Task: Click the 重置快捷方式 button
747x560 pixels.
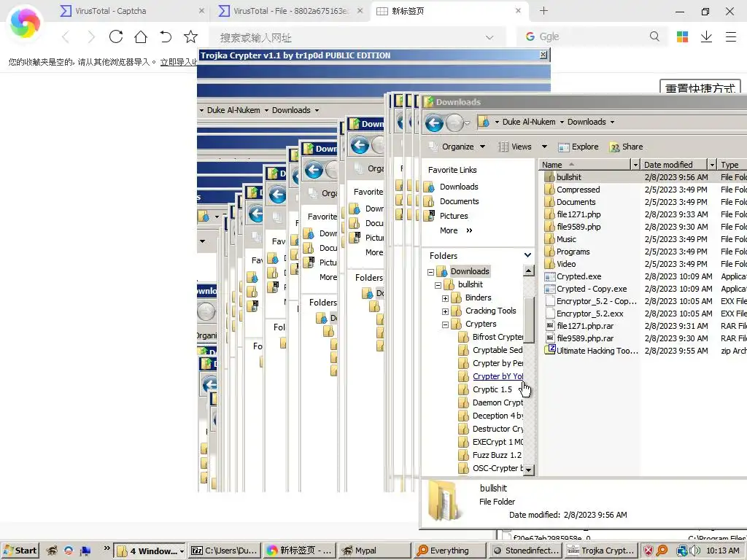Action: point(700,87)
